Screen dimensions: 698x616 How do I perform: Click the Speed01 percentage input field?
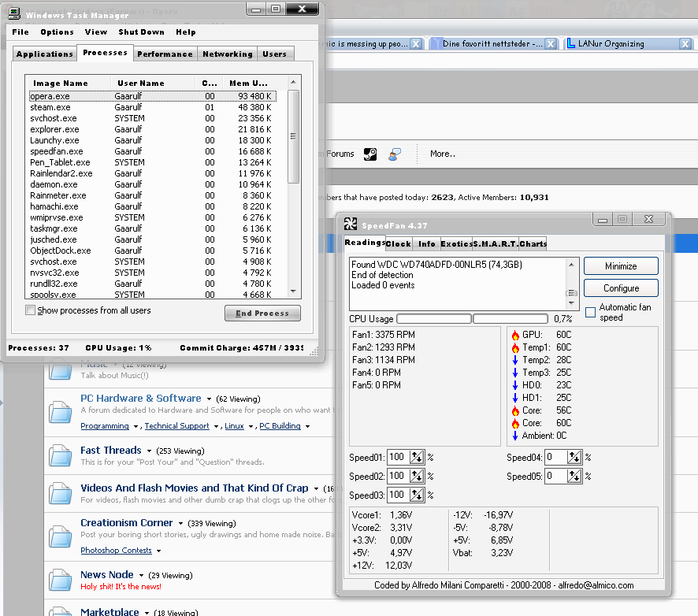(x=399, y=457)
